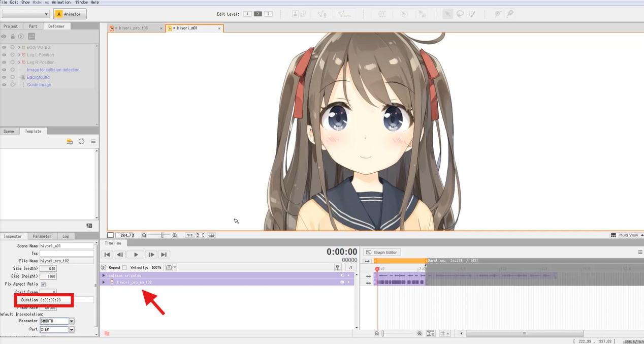Expand the Body Warp Z deformer
Screen dimensions: 644x344
pos(19,47)
